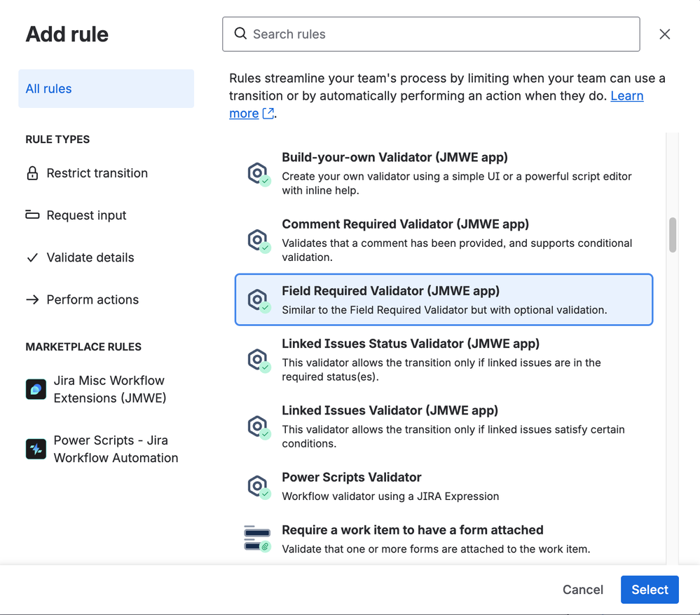Screen dimensions: 700x615
Task: Choose Linked Issues Status Validator (JMWE app) title
Action: [x=411, y=344]
